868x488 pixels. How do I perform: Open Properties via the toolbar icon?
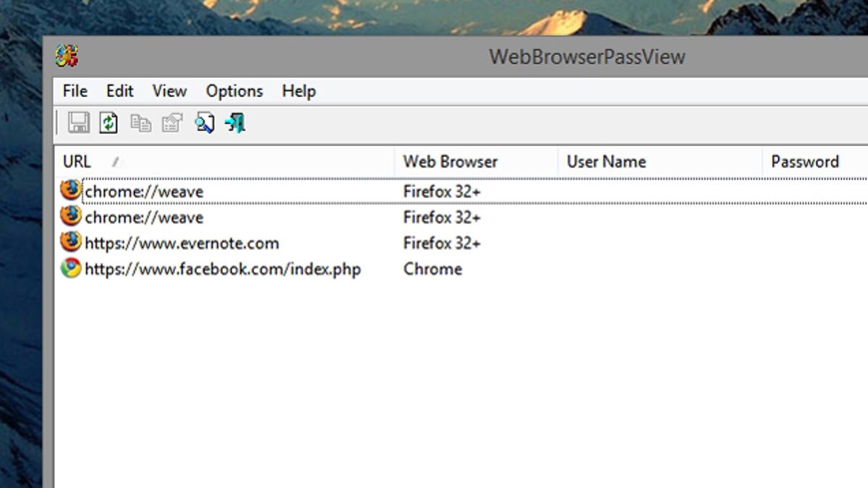point(172,123)
